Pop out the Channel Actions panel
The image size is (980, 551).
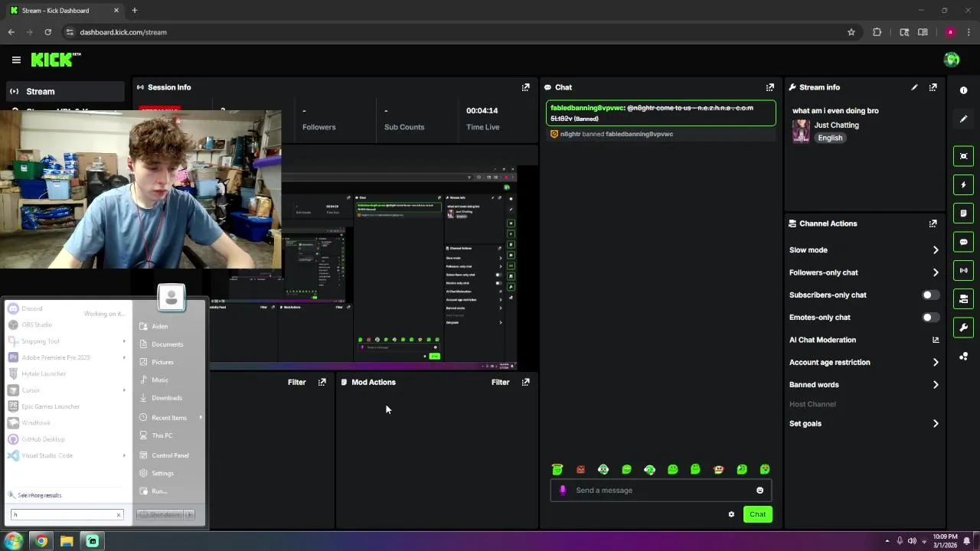tap(933, 223)
